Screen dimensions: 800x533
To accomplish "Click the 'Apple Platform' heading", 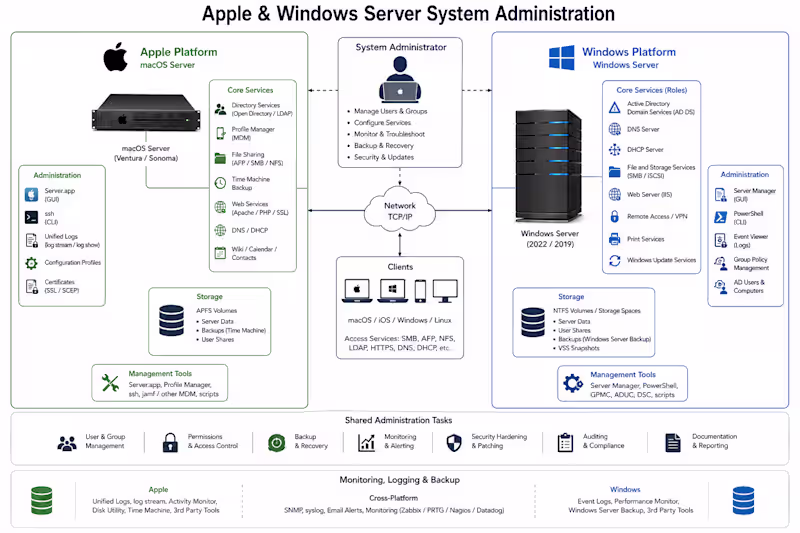I will 179,52.
